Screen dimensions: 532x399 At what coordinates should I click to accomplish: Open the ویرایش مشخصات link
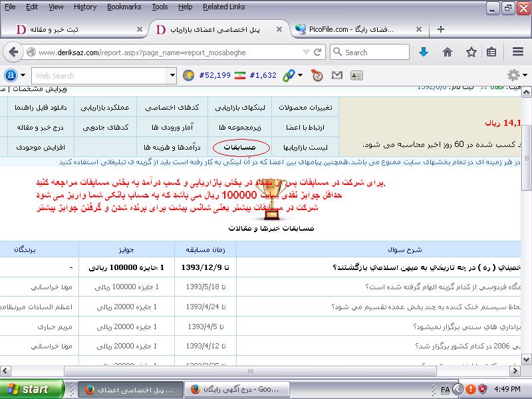point(40,89)
